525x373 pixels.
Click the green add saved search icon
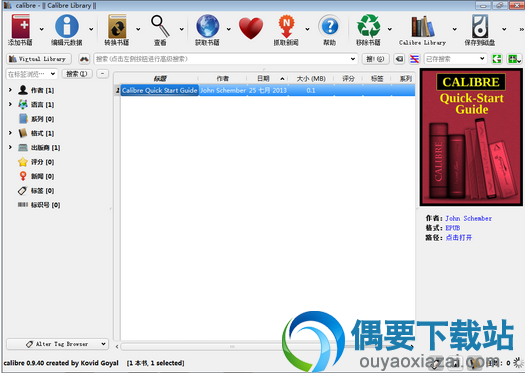(513, 59)
